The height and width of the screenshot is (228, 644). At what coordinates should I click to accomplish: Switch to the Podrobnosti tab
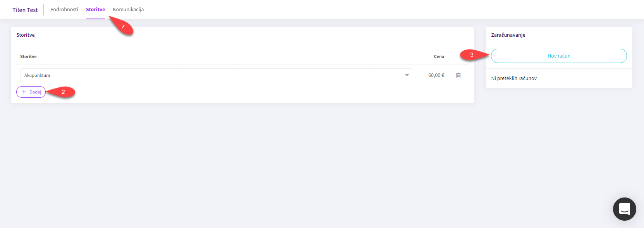click(x=64, y=10)
